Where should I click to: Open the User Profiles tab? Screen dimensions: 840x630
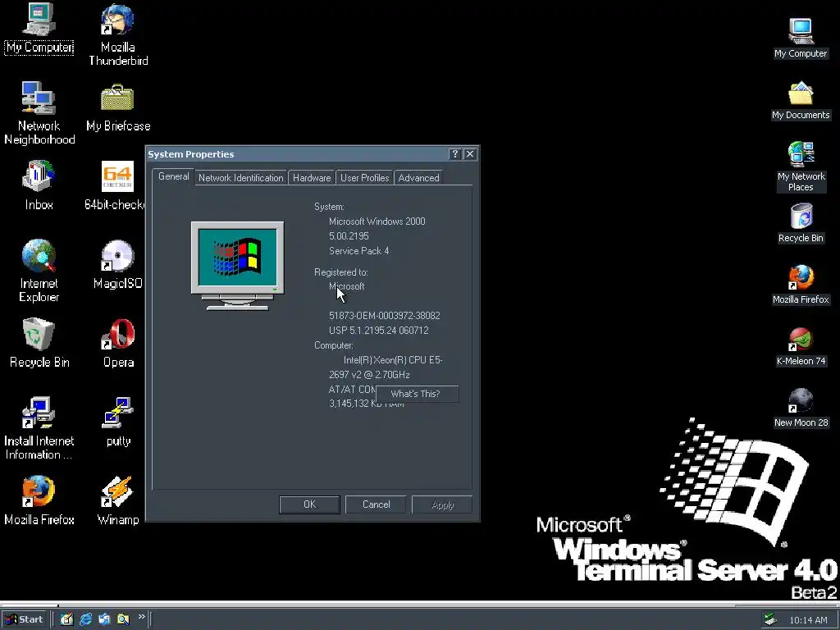click(364, 178)
